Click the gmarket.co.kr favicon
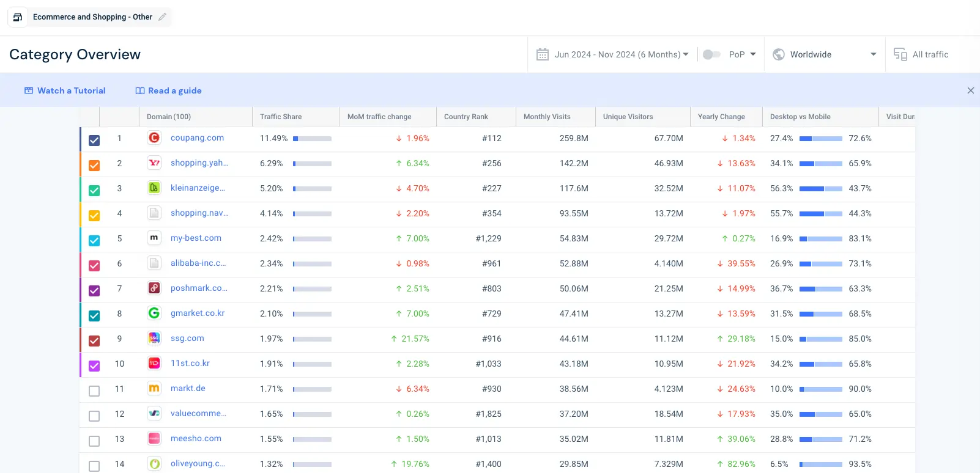Image resolution: width=980 pixels, height=473 pixels. pos(154,313)
